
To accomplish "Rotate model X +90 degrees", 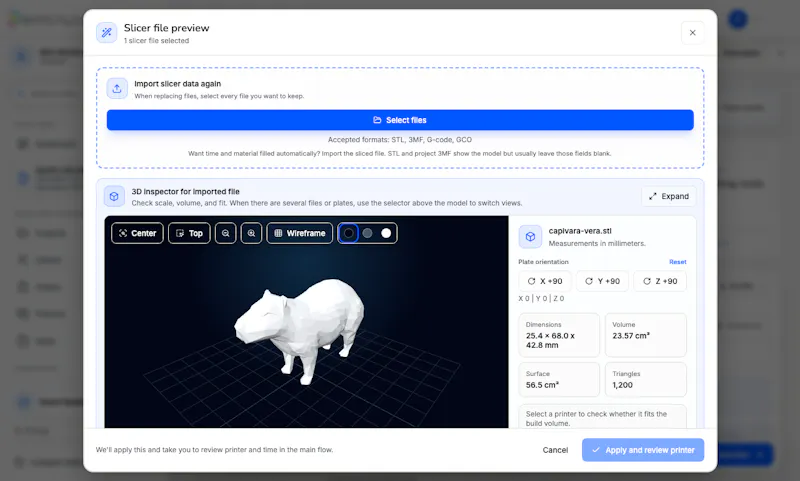I will pyautogui.click(x=545, y=281).
